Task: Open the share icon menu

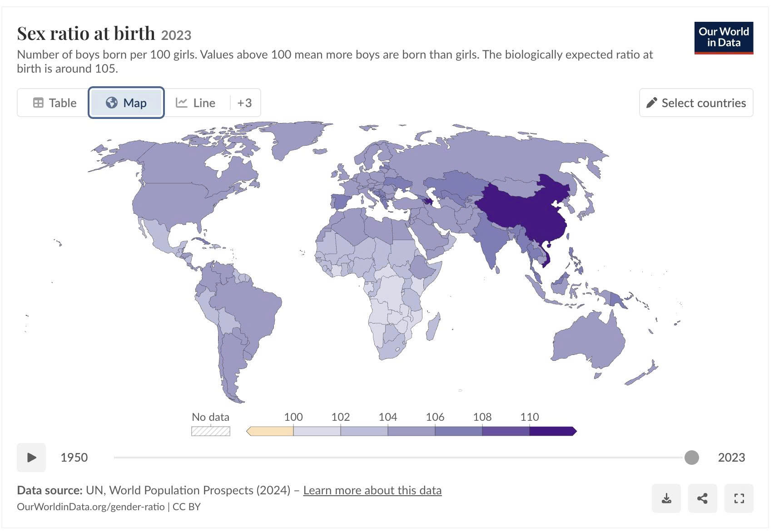Action: point(702,498)
